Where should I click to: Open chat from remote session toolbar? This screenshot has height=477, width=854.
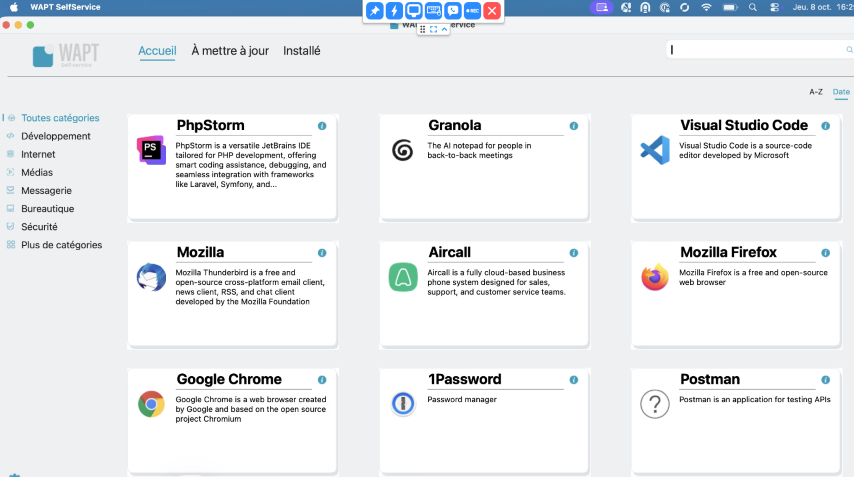(x=453, y=11)
